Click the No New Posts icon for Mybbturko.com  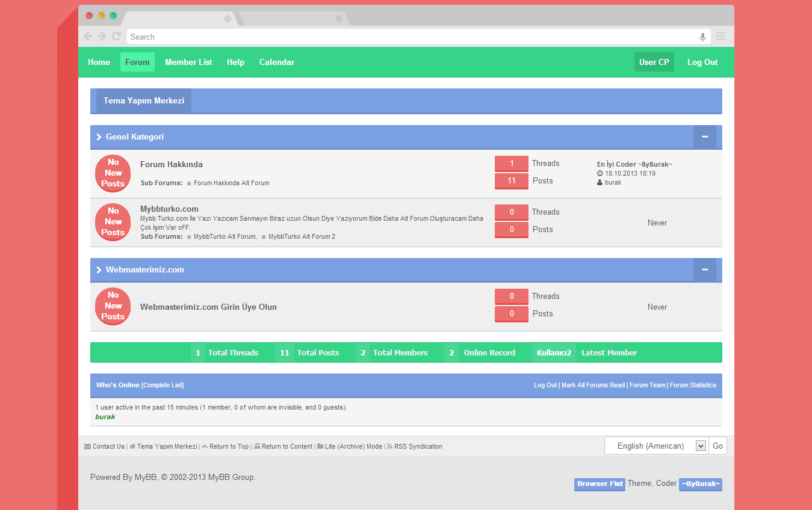click(113, 222)
